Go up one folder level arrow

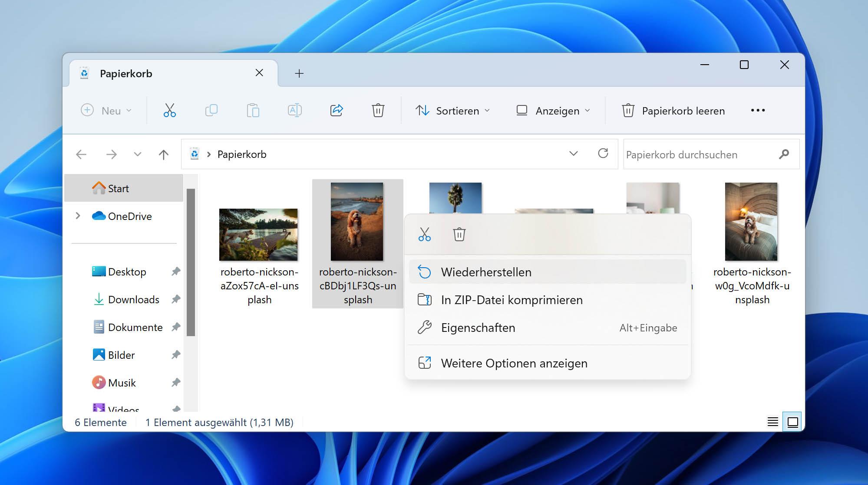[x=164, y=154]
